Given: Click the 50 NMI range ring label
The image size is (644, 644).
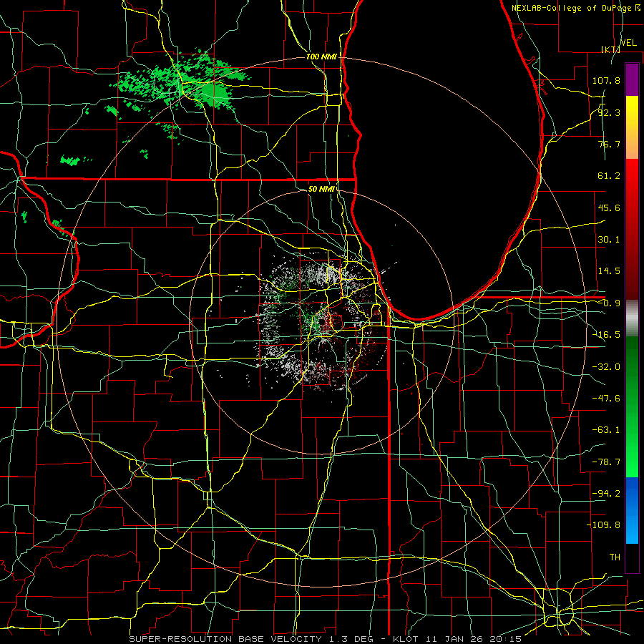Looking at the screenshot, I should 321,190.
